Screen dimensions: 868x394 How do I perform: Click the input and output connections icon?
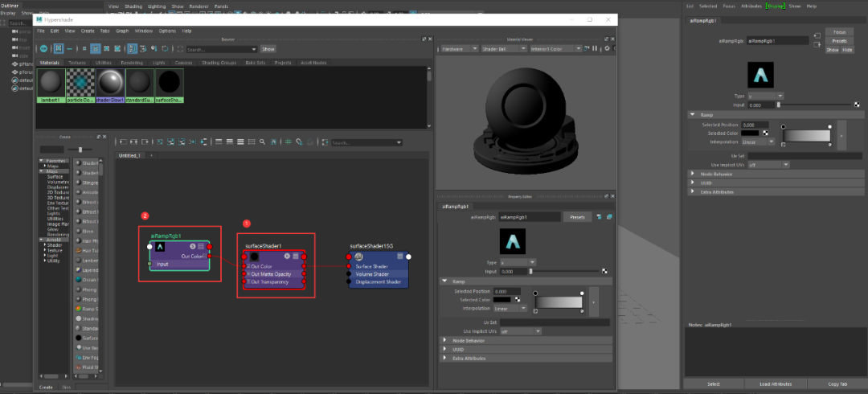pyautogui.click(x=133, y=142)
